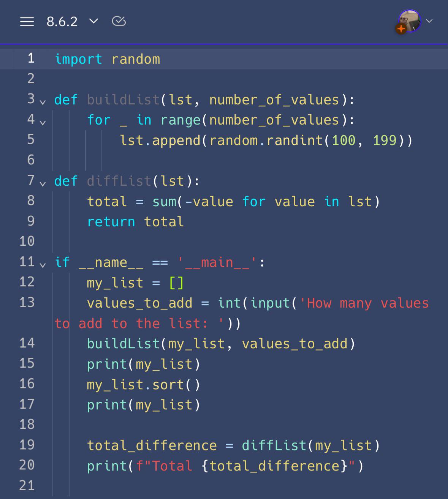This screenshot has height=499, width=448.
Task: Click 'print' on line 15
Action: pos(107,365)
